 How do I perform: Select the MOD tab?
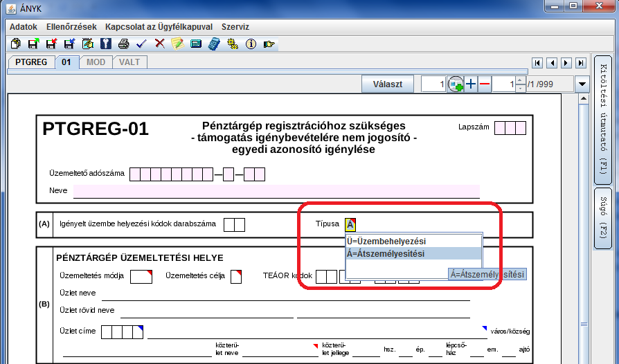tap(96, 62)
